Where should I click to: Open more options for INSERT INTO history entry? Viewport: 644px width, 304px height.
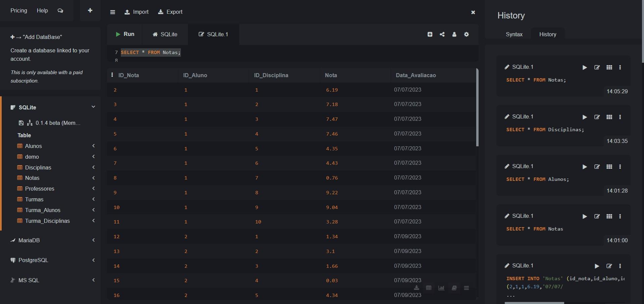pos(620,266)
